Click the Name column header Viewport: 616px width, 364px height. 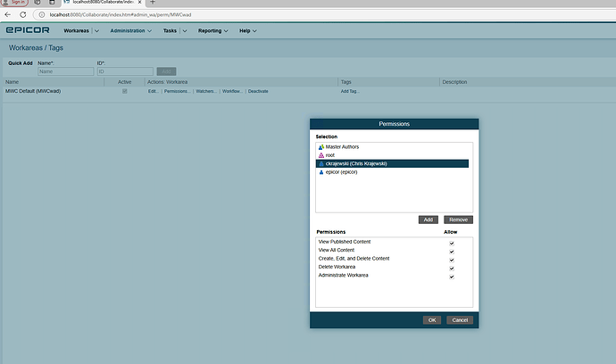pyautogui.click(x=12, y=82)
